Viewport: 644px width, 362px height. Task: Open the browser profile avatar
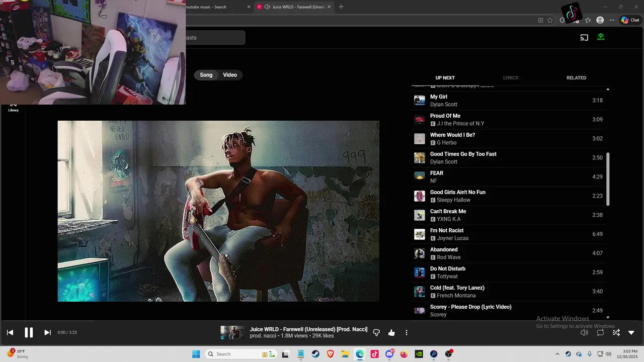pos(600,20)
